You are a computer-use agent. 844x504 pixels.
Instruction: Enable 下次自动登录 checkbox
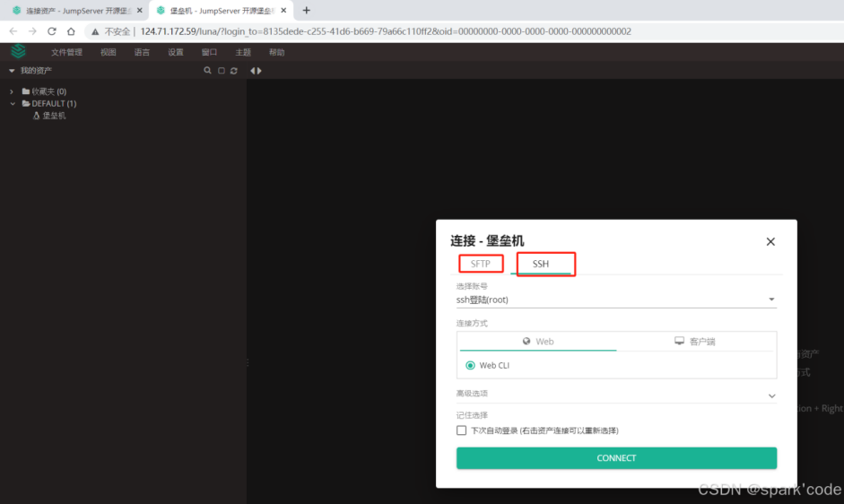[461, 430]
